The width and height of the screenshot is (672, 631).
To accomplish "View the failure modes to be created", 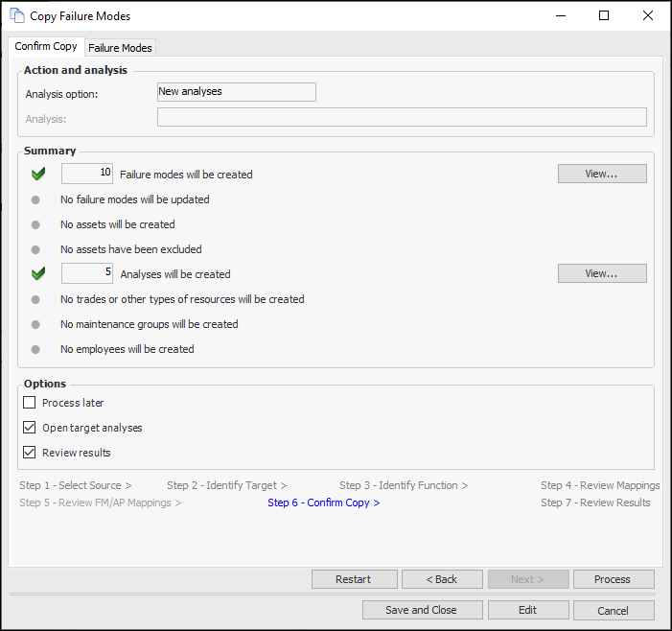I will pyautogui.click(x=602, y=174).
